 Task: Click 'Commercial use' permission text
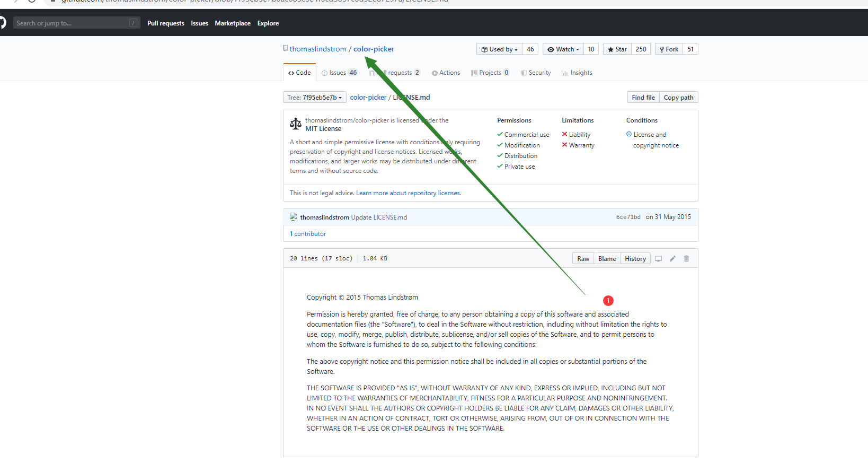click(527, 135)
